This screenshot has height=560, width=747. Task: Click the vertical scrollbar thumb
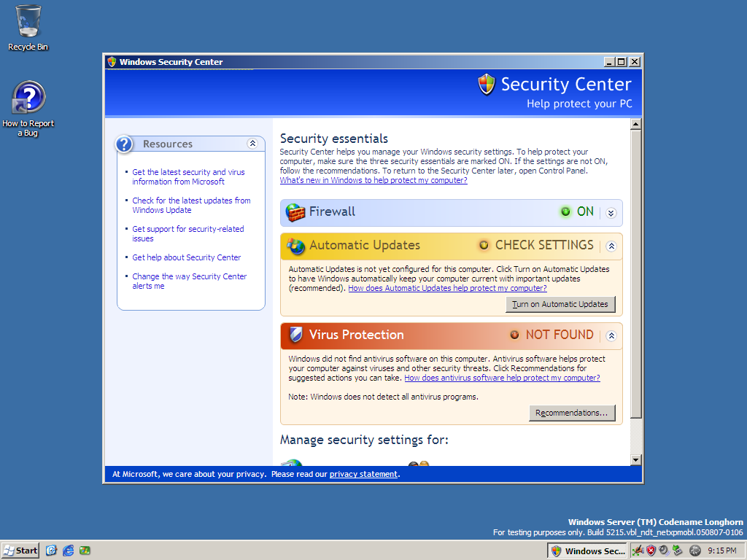click(635, 274)
